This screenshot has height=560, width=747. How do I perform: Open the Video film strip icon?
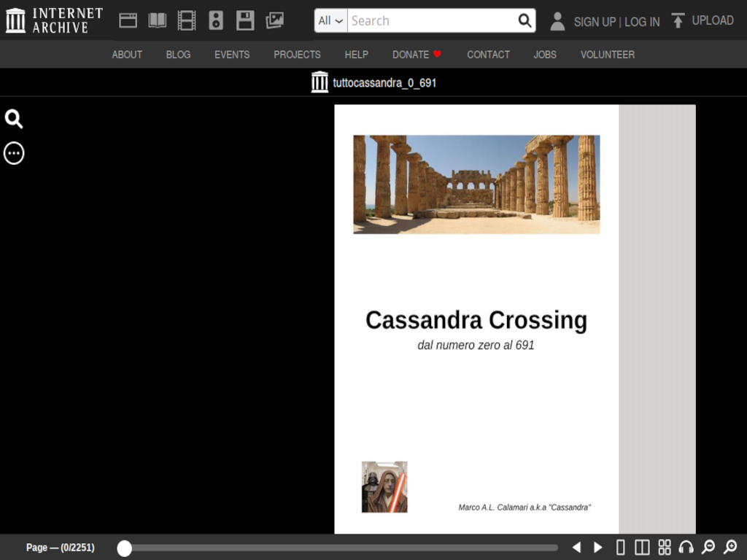click(186, 20)
